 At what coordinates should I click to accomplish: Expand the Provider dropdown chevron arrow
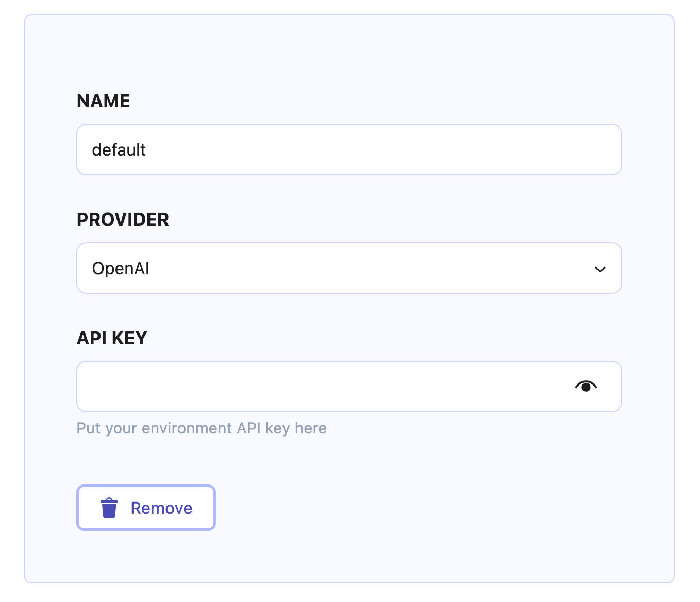(600, 269)
